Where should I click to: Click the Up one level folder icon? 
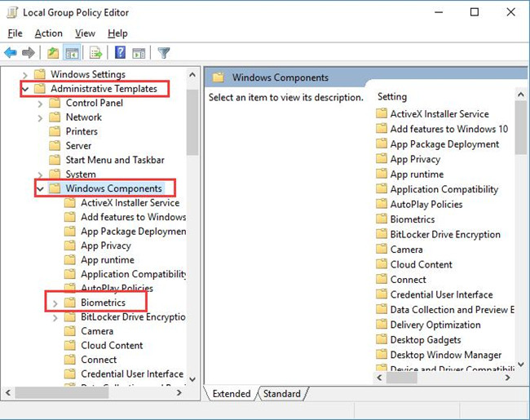53,53
